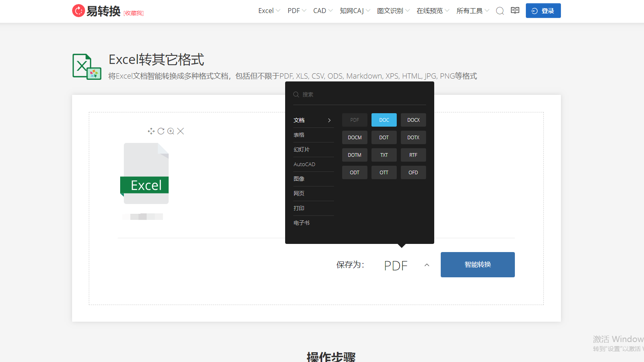
Task: Choose the DOTX format option
Action: [413, 138]
